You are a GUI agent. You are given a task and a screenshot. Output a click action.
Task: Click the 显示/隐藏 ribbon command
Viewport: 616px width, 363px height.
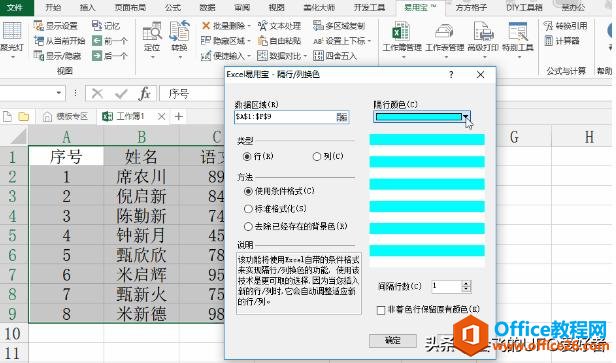(x=57, y=56)
